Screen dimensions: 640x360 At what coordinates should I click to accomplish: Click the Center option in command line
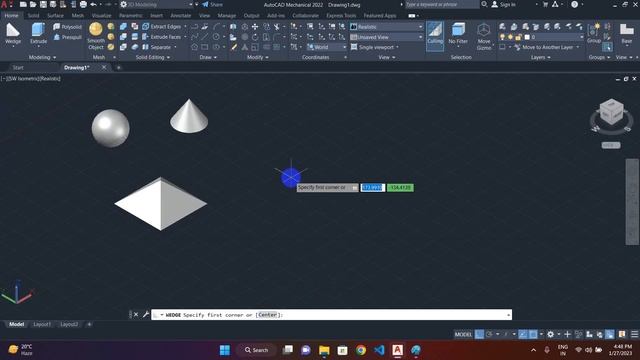[x=267, y=315]
